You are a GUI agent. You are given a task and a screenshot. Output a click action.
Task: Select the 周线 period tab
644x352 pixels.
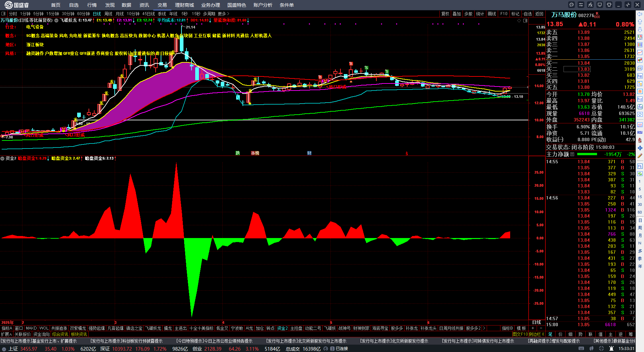point(108,14)
